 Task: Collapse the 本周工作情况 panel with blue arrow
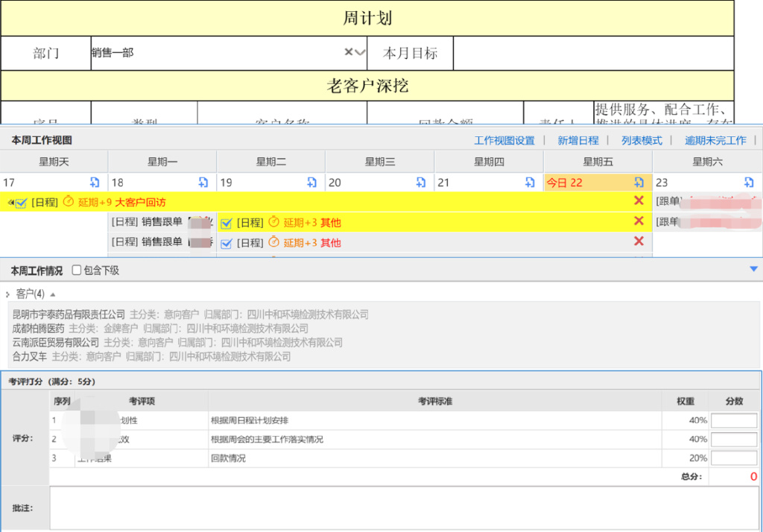(x=753, y=270)
